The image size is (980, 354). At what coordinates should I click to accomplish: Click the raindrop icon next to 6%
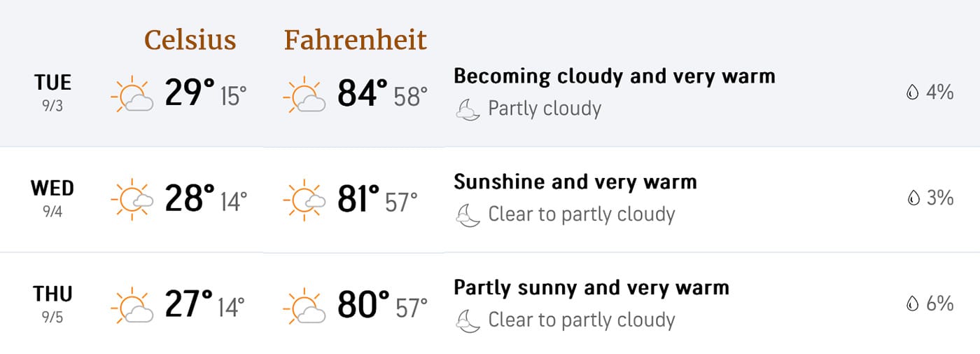(912, 304)
